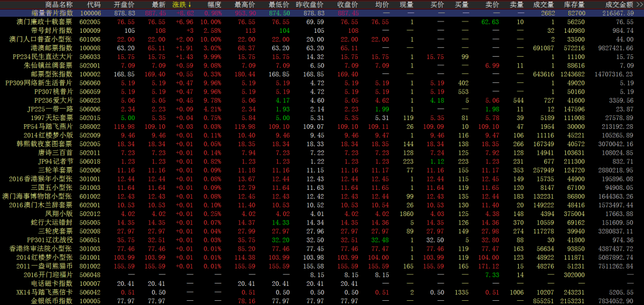
Task: Sort by 最高价 column header
Action: click(244, 5)
